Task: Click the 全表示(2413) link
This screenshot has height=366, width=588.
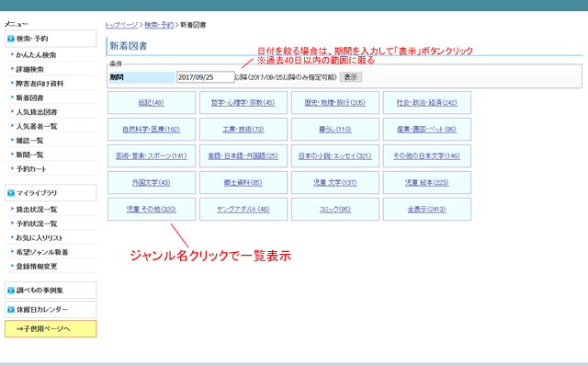Action: click(x=426, y=209)
